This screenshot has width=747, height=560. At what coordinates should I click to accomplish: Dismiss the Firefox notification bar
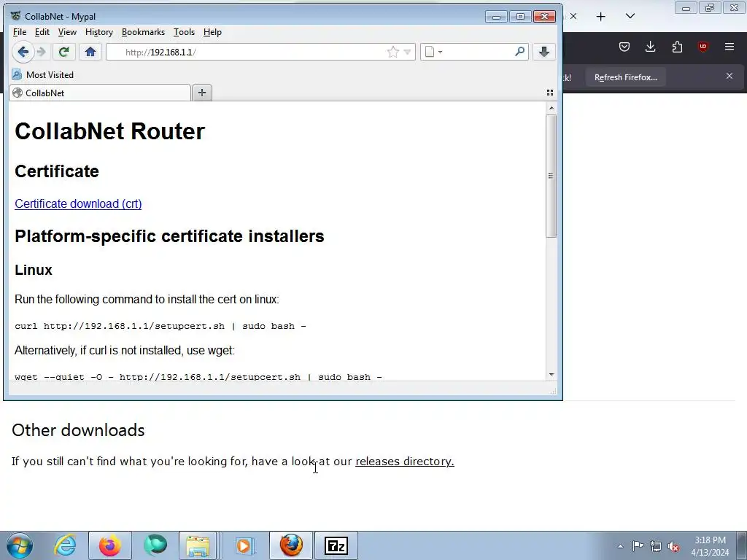(x=729, y=76)
